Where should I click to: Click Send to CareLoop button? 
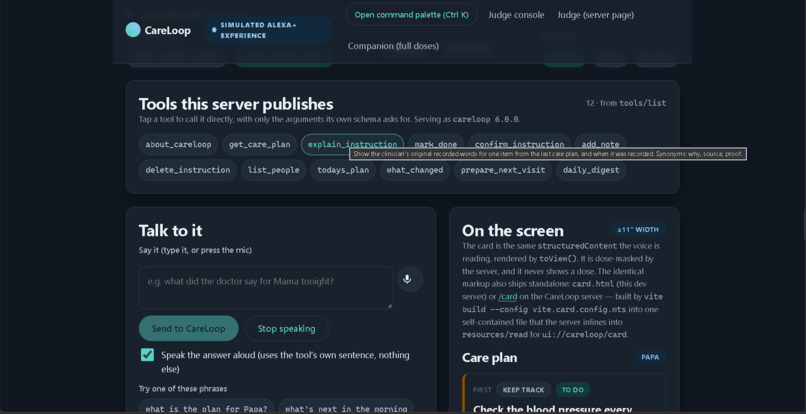tap(189, 328)
